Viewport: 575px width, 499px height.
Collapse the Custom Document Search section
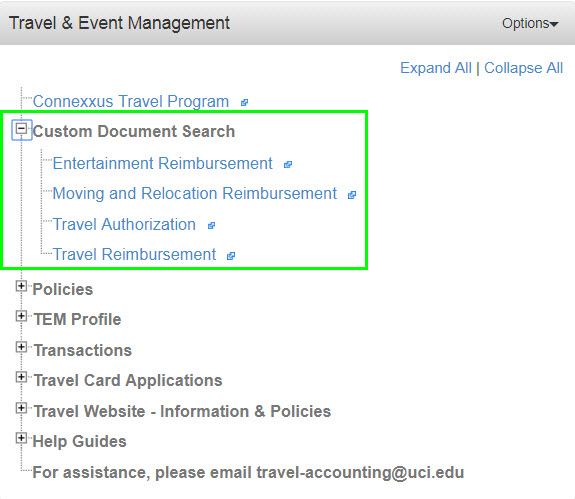coord(22,129)
